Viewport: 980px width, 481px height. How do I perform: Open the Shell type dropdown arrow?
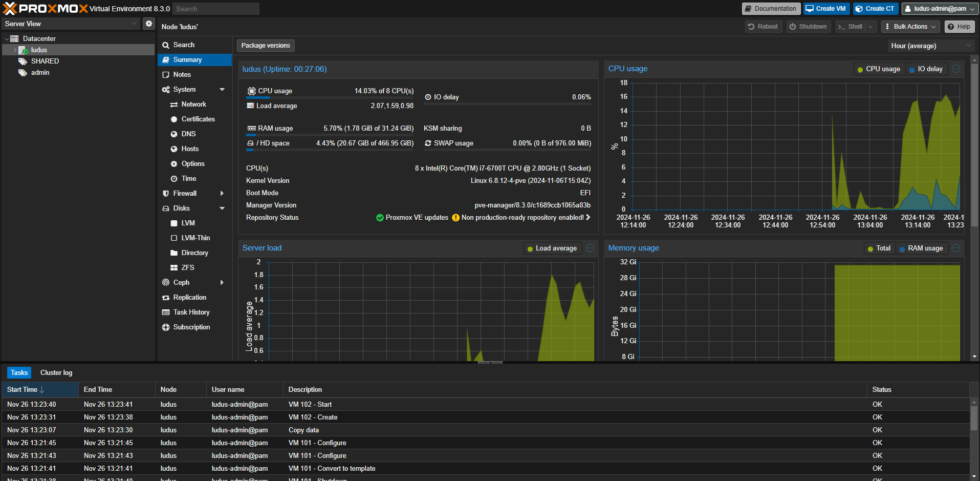870,27
